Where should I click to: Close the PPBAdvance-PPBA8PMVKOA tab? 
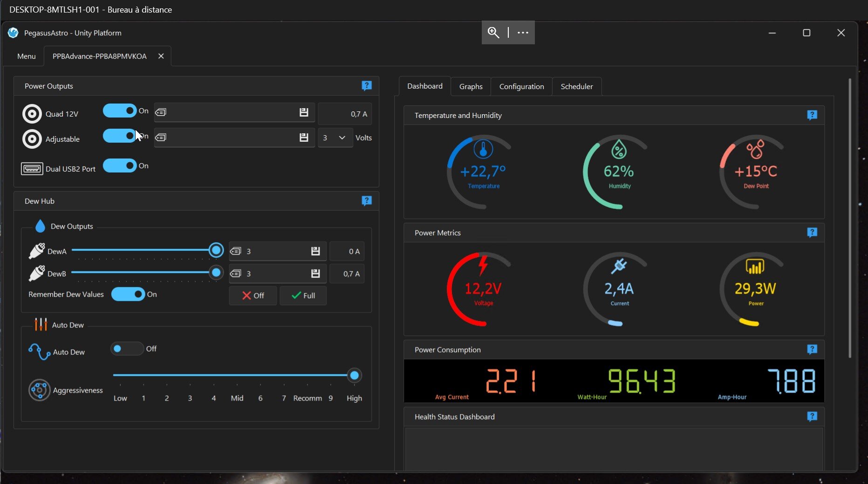point(161,56)
